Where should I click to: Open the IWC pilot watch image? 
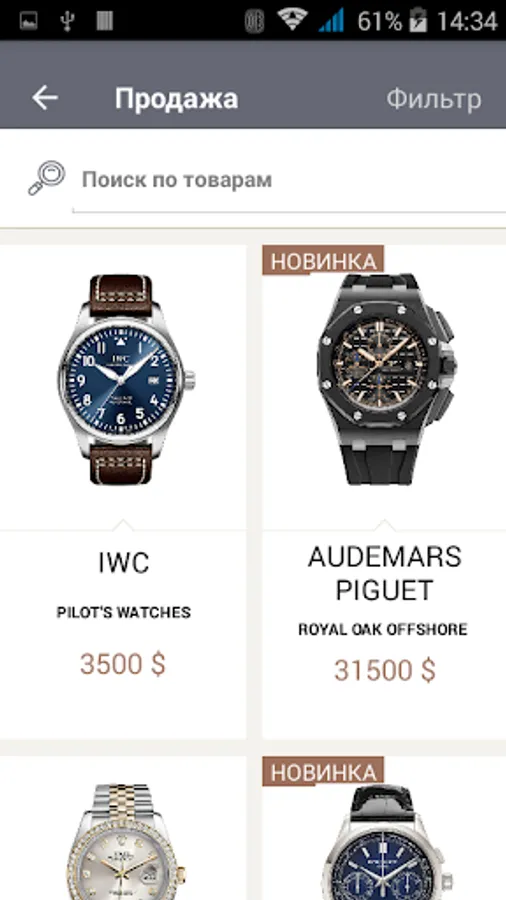(123, 379)
